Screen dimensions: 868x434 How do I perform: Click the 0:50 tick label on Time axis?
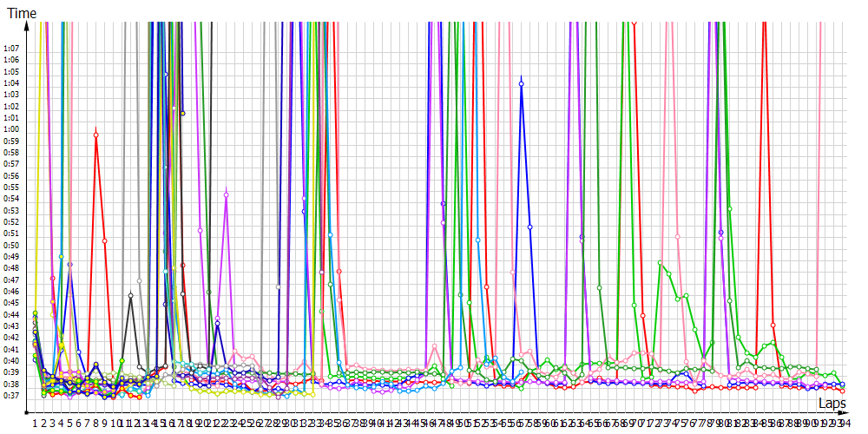click(x=11, y=245)
